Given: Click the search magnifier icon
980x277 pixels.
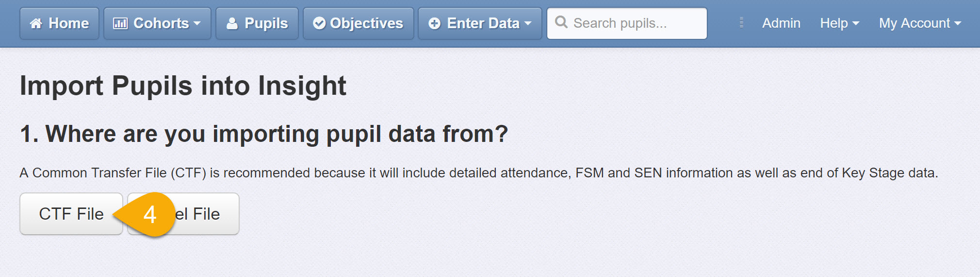Looking at the screenshot, I should pos(561,22).
